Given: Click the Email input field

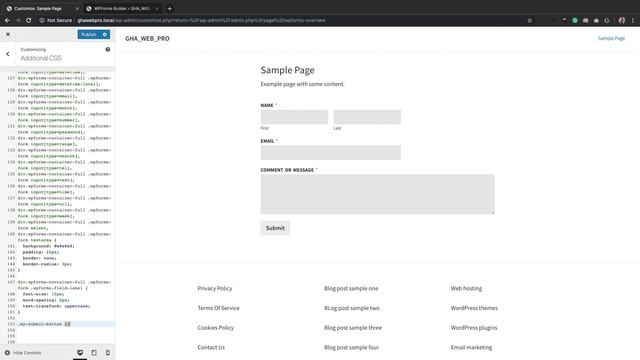Looking at the screenshot, I should point(331,153).
